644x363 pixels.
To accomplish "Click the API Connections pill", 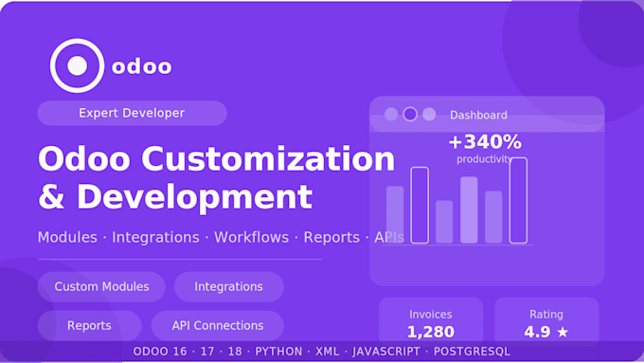I will point(218,326).
